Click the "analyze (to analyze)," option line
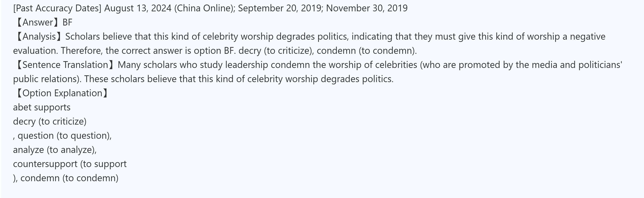The height and width of the screenshot is (198, 644). click(55, 150)
